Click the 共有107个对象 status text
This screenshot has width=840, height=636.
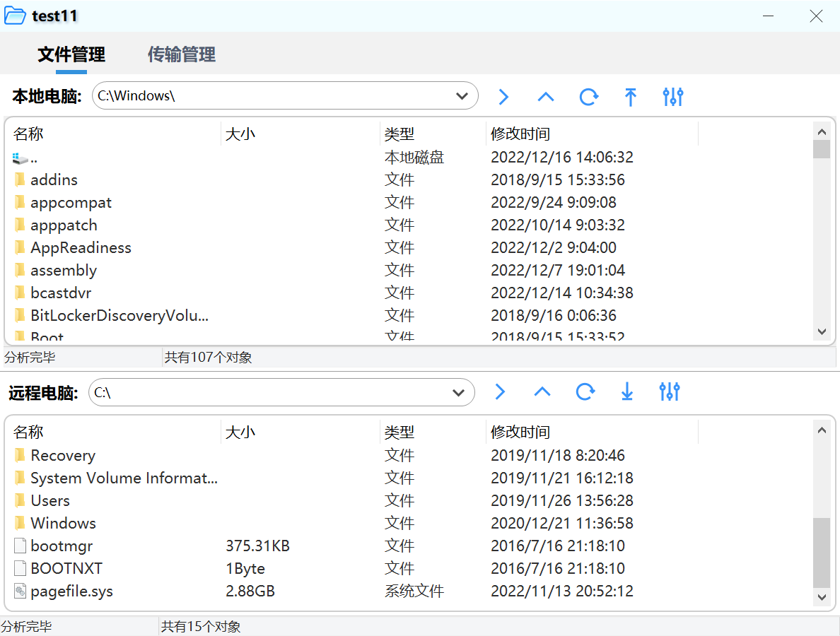coord(208,357)
